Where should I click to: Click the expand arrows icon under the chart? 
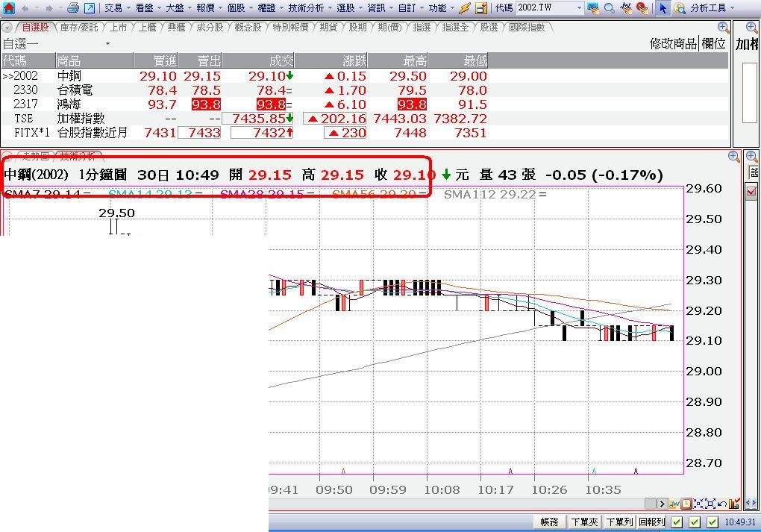tap(710, 504)
